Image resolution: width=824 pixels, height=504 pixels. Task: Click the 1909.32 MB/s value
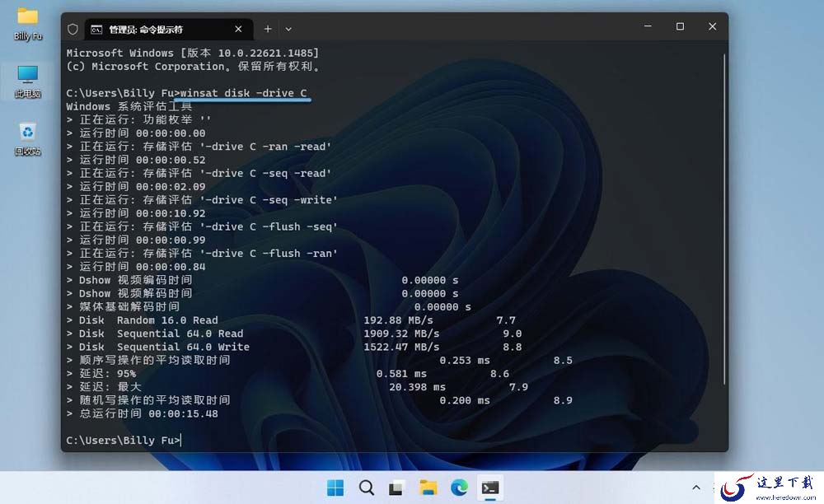401,334
